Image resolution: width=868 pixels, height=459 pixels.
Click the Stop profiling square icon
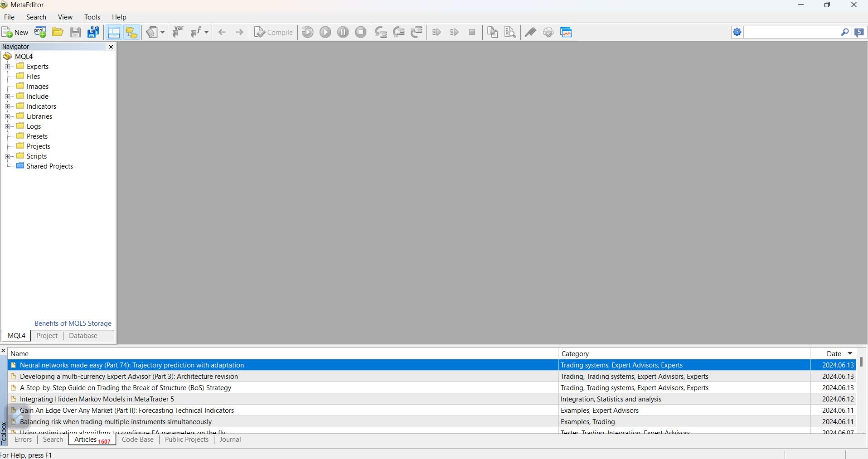(x=472, y=32)
